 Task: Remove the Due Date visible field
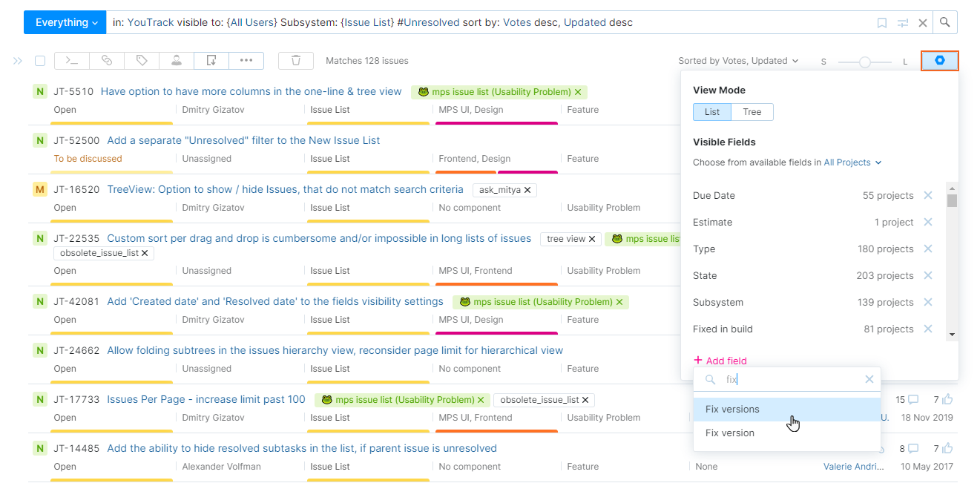[x=928, y=196]
